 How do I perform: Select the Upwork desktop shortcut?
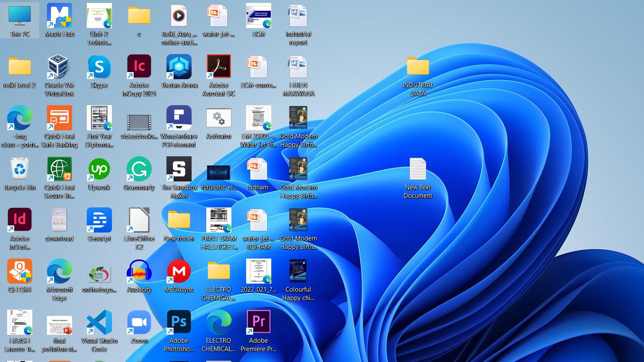point(99,170)
